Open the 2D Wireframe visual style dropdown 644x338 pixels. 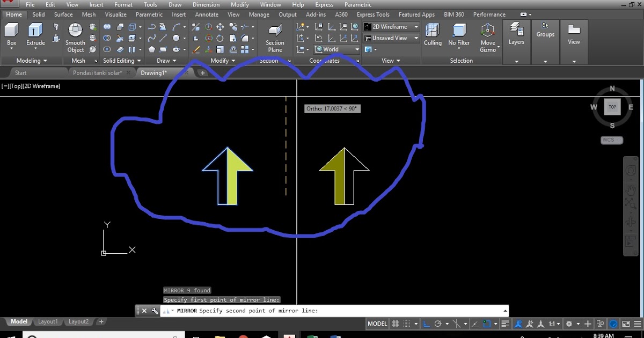[391, 27]
